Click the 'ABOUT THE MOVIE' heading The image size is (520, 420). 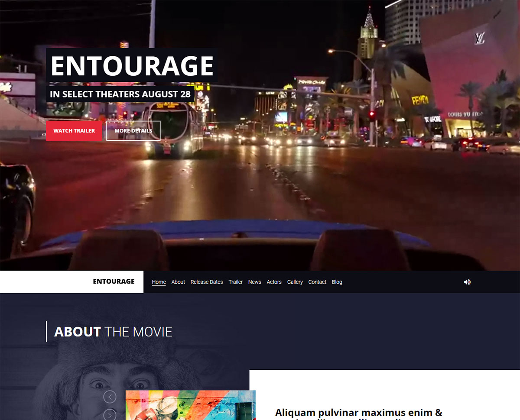(x=113, y=332)
